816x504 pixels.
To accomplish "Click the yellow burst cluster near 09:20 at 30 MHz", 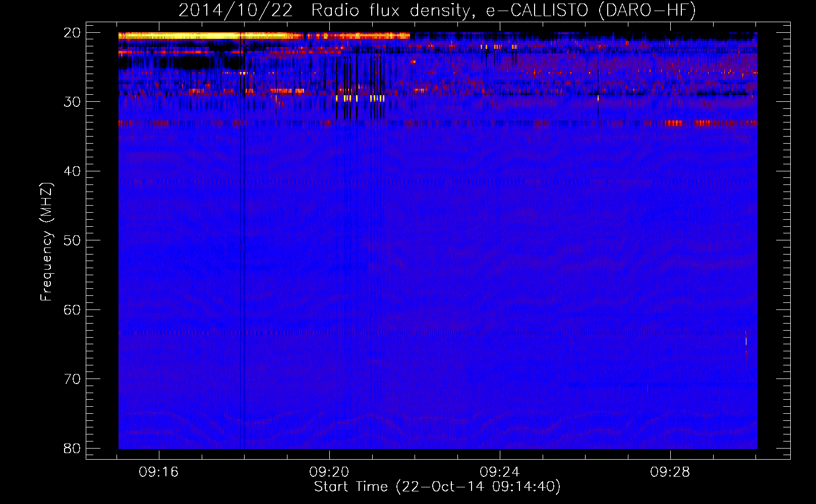I will tap(360, 98).
